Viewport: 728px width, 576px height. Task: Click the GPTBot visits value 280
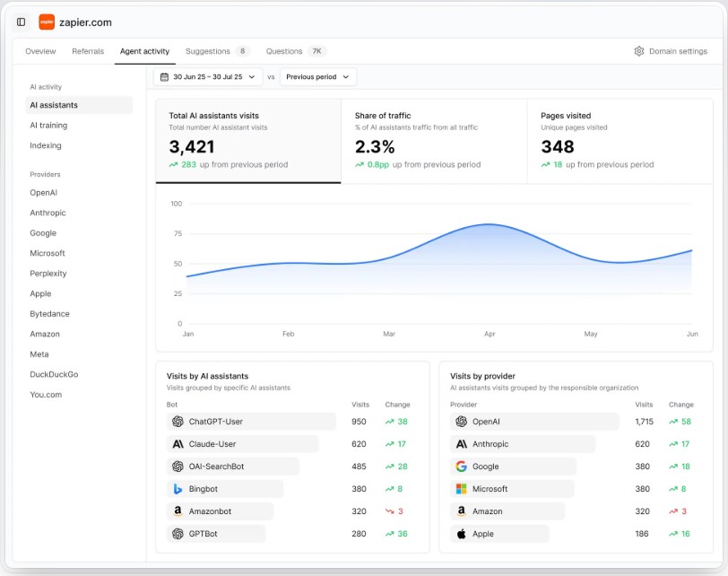pyautogui.click(x=359, y=534)
